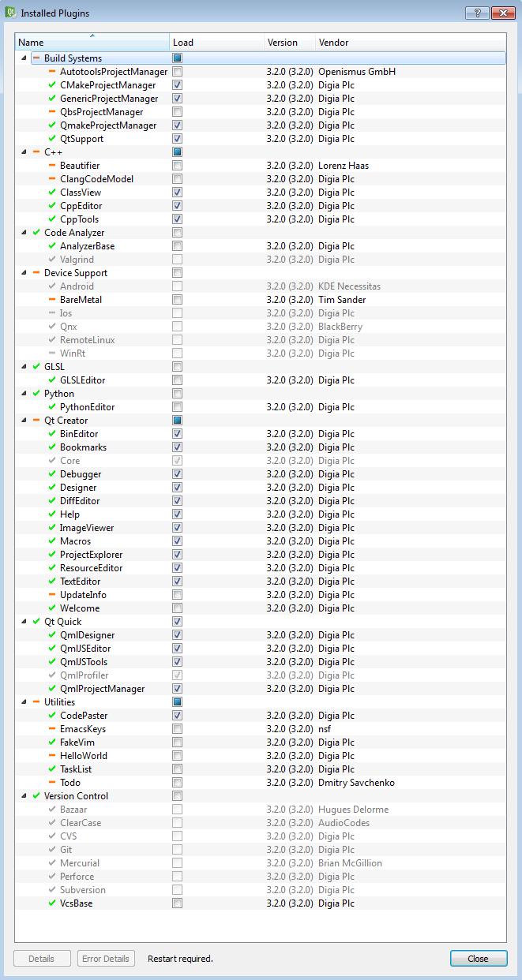The height and width of the screenshot is (980, 522).
Task: Click the orange status icon beside UpdateInfo
Action: 52,595
